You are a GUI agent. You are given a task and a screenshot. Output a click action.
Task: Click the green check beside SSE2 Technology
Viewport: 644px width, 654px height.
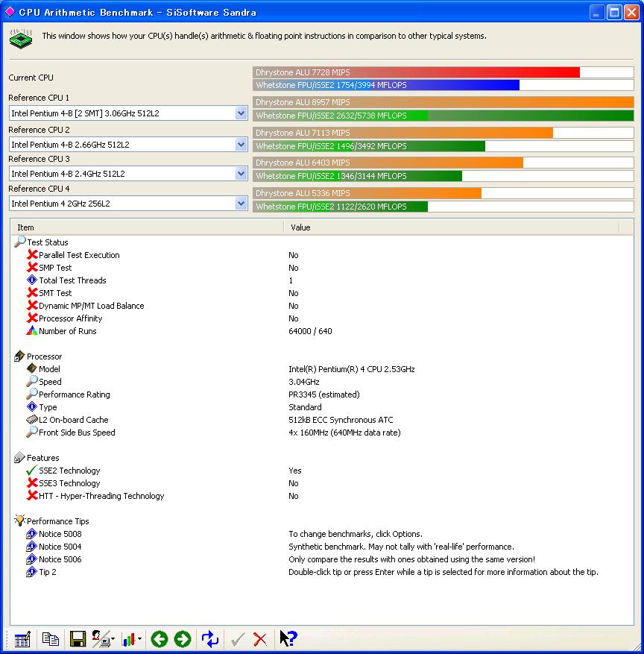tap(32, 470)
